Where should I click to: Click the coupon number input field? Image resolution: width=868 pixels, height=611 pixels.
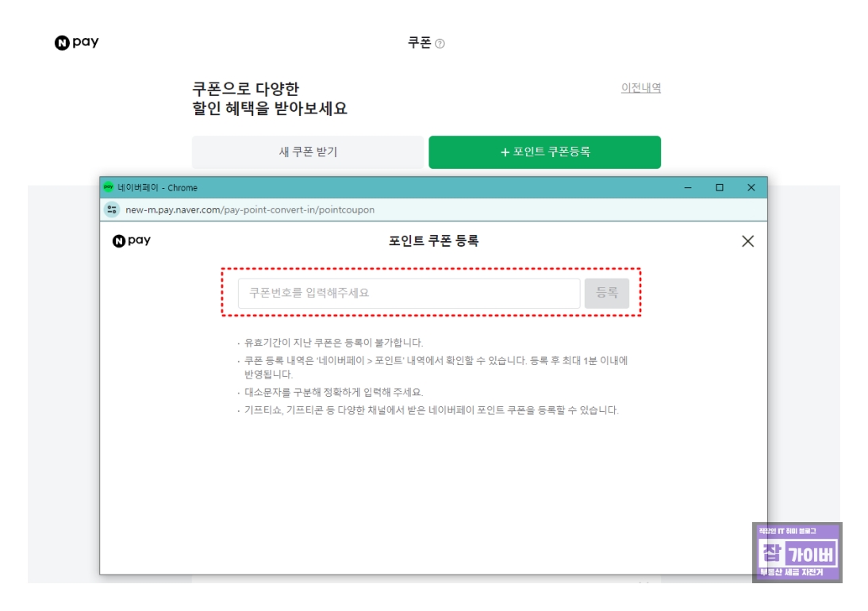(397, 291)
